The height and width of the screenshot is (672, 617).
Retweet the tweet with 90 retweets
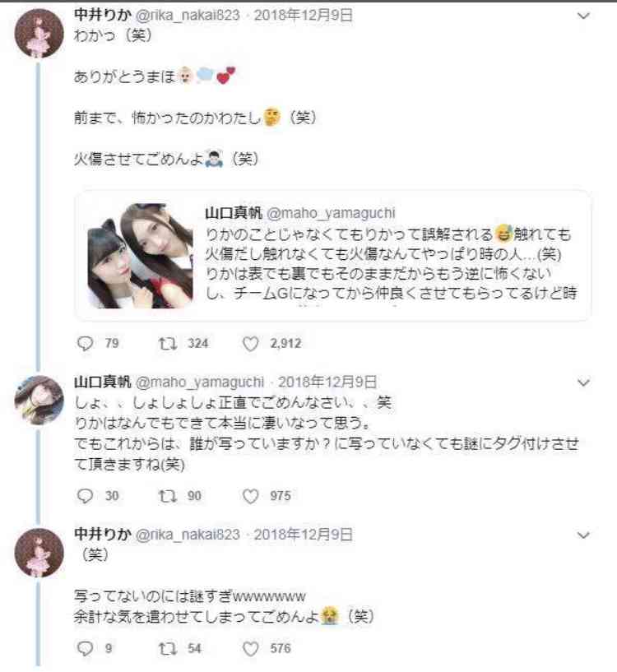pyautogui.click(x=167, y=496)
